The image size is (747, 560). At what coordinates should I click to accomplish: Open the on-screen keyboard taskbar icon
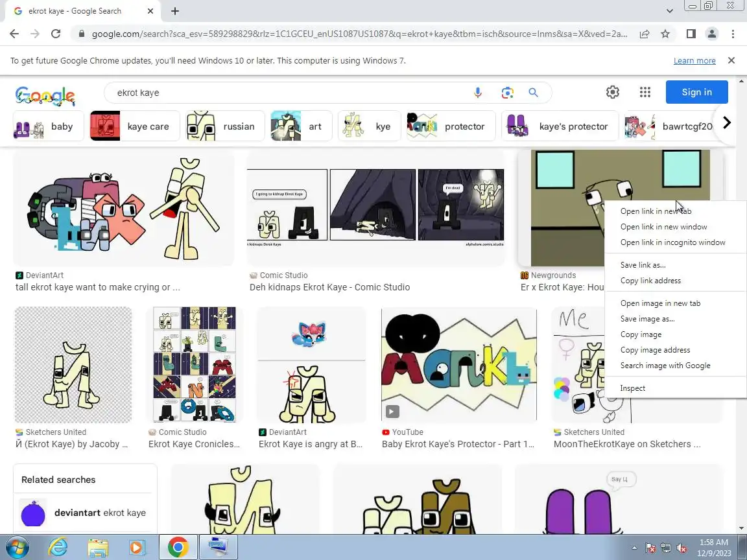tap(218, 547)
